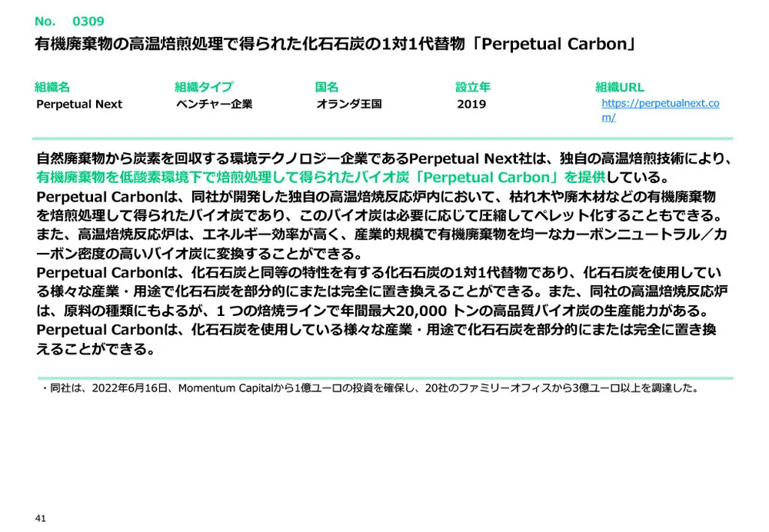The image size is (769, 532).
Task: Click the document number "No. 0309"
Action: pyautogui.click(x=69, y=21)
